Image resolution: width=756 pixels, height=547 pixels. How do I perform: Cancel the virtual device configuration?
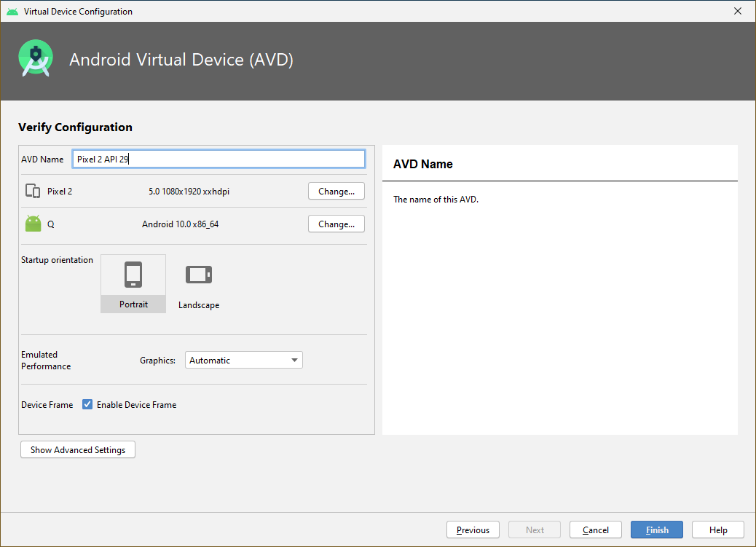596,530
